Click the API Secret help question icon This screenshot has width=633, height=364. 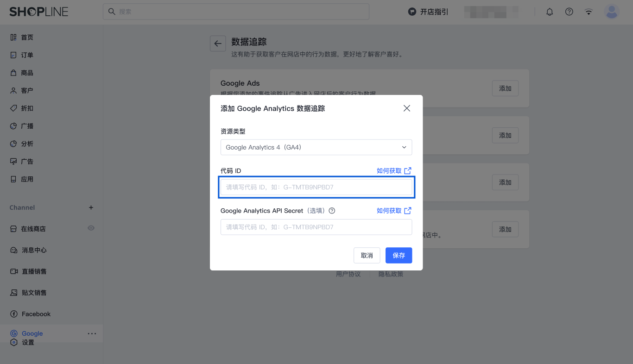332,211
